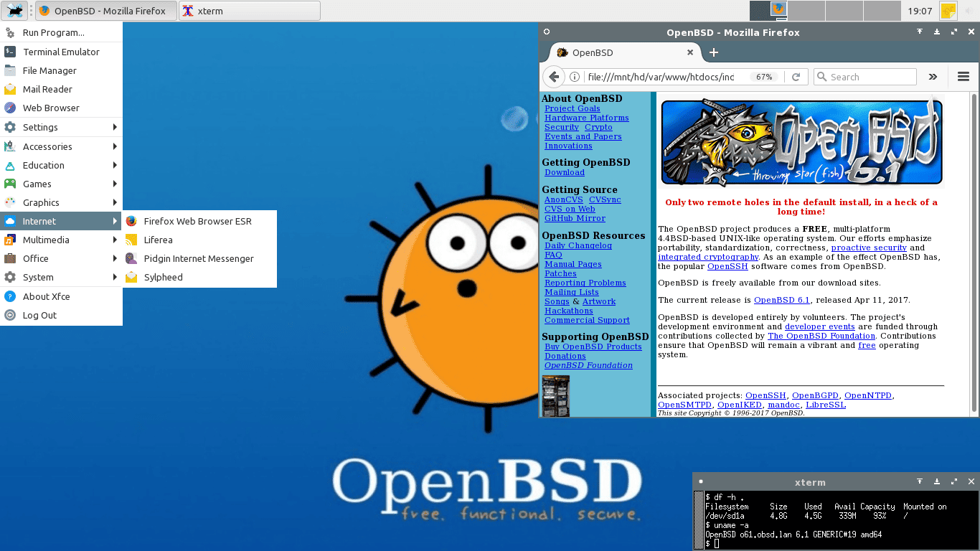Click the Firefox icon in Internet submenu

pos(131,221)
